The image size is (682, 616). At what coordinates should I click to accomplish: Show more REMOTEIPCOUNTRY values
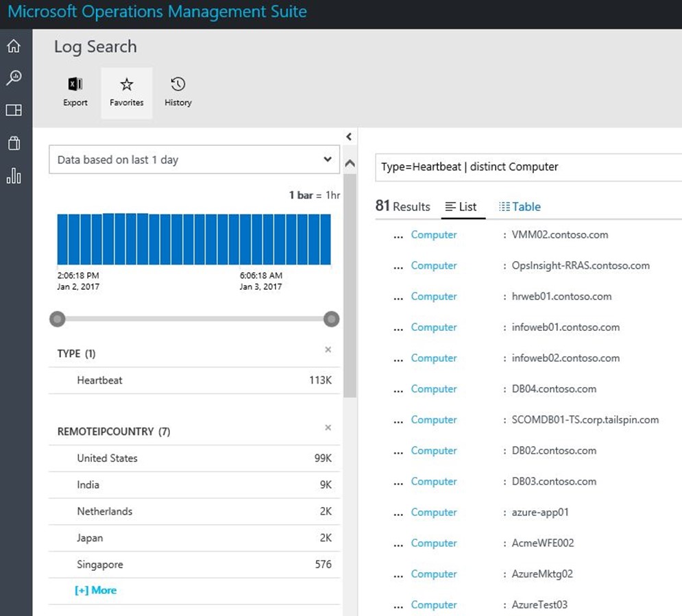96,591
